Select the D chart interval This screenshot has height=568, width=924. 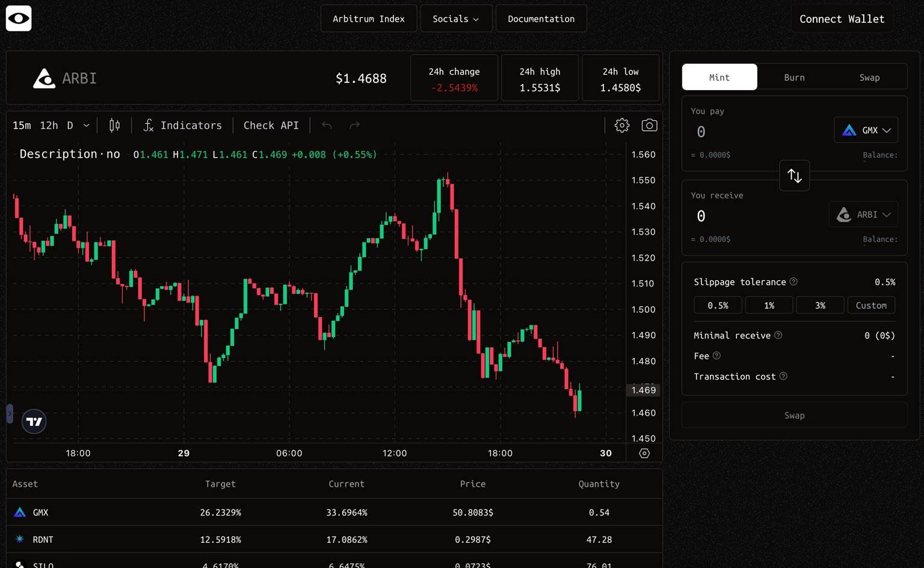[x=70, y=125]
